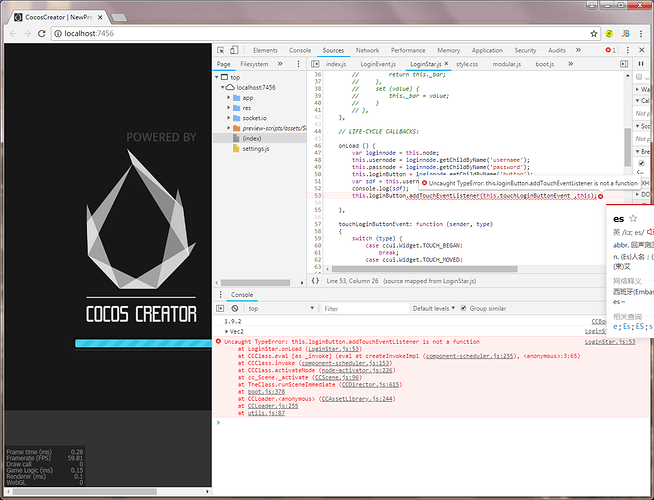Activate the inspect element picker
The width and height of the screenshot is (654, 500).
coord(221,50)
